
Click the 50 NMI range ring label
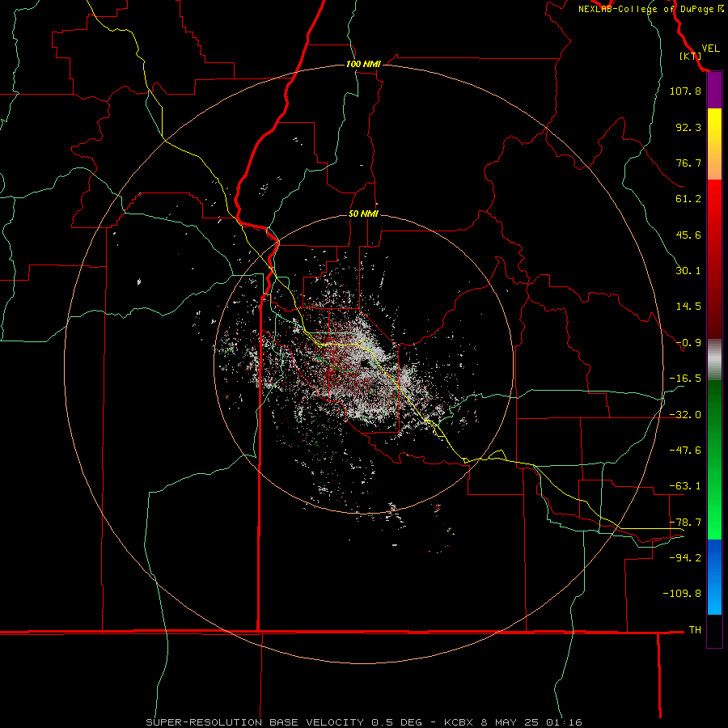[363, 214]
